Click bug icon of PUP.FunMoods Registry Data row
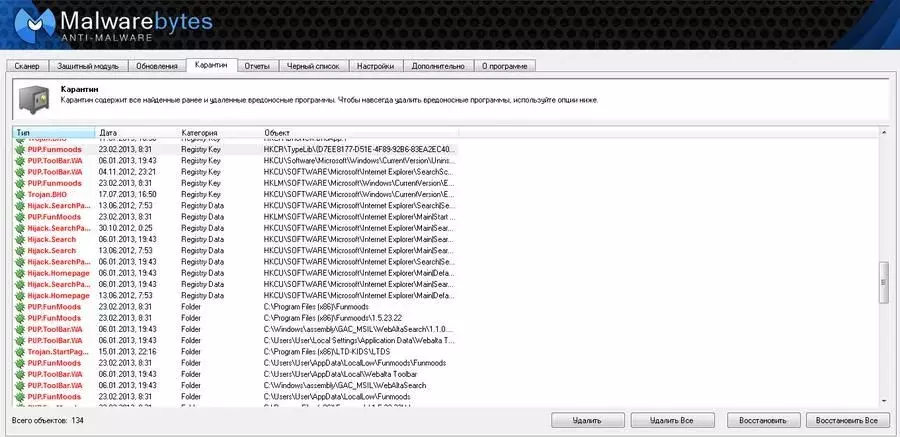 [20, 217]
